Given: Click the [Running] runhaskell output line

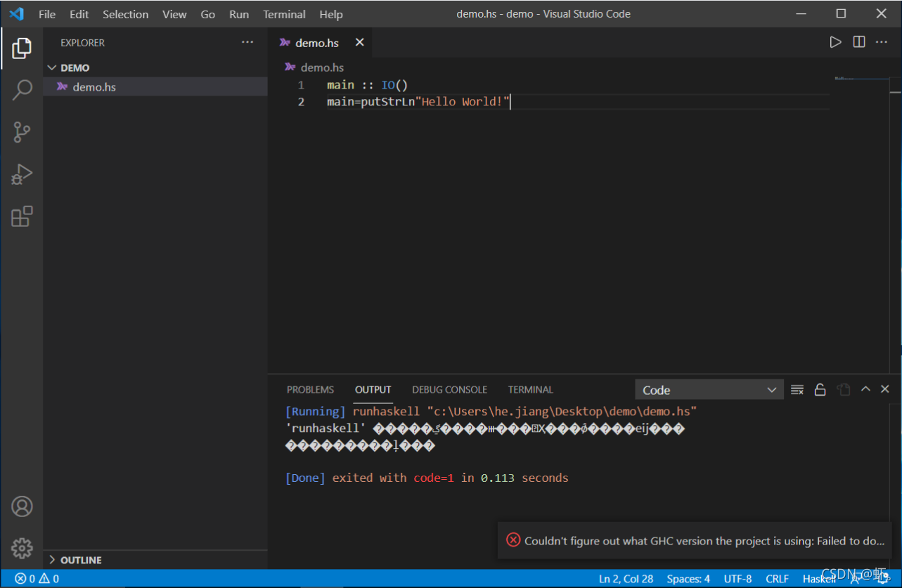Looking at the screenshot, I should tap(491, 411).
